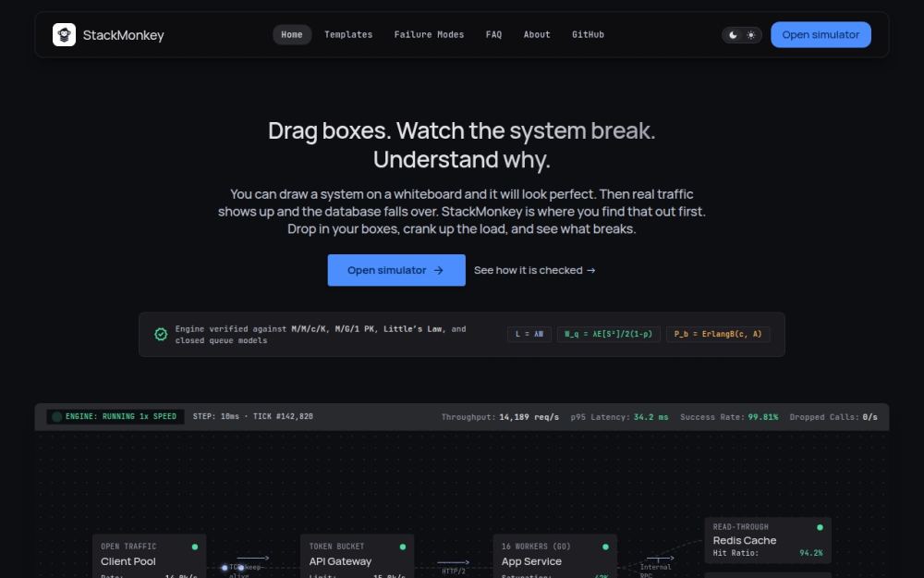Click API Gateway green status dot
The image size is (924, 578).
403,547
